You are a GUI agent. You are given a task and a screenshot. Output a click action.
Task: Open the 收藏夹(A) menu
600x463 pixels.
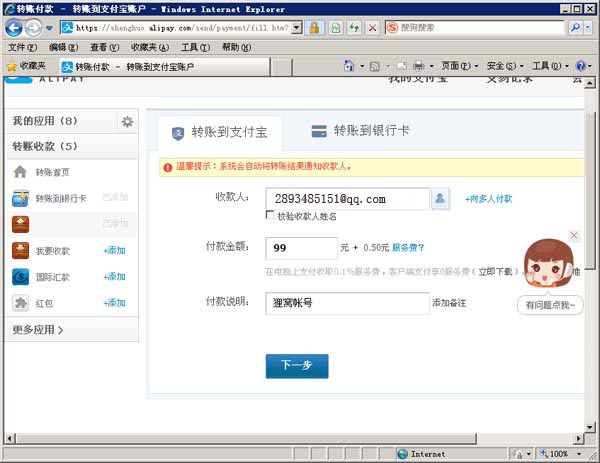tap(150, 47)
